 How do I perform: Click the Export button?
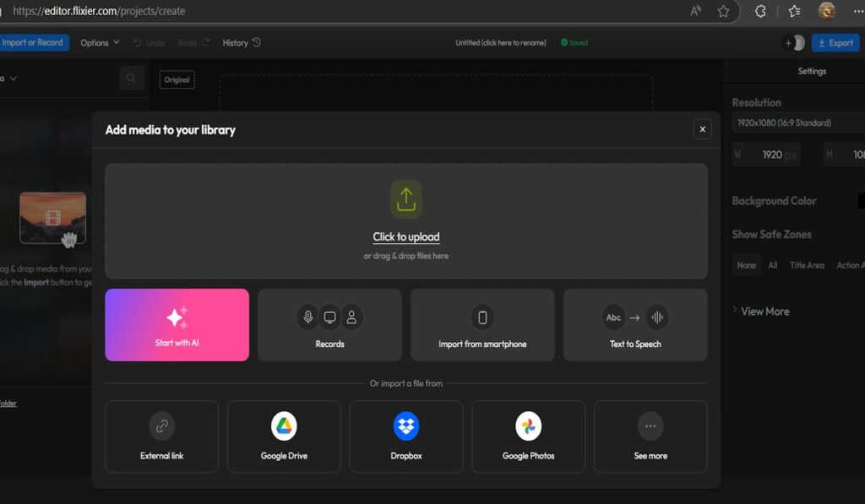(835, 43)
